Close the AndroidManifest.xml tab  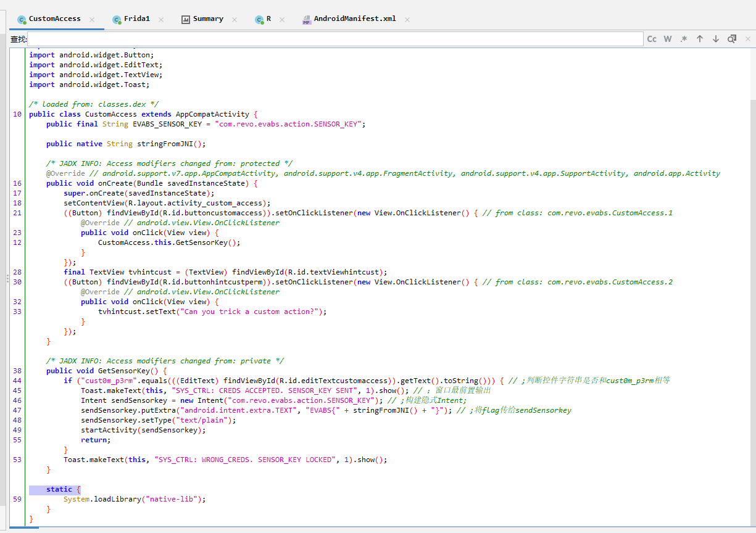click(x=407, y=20)
